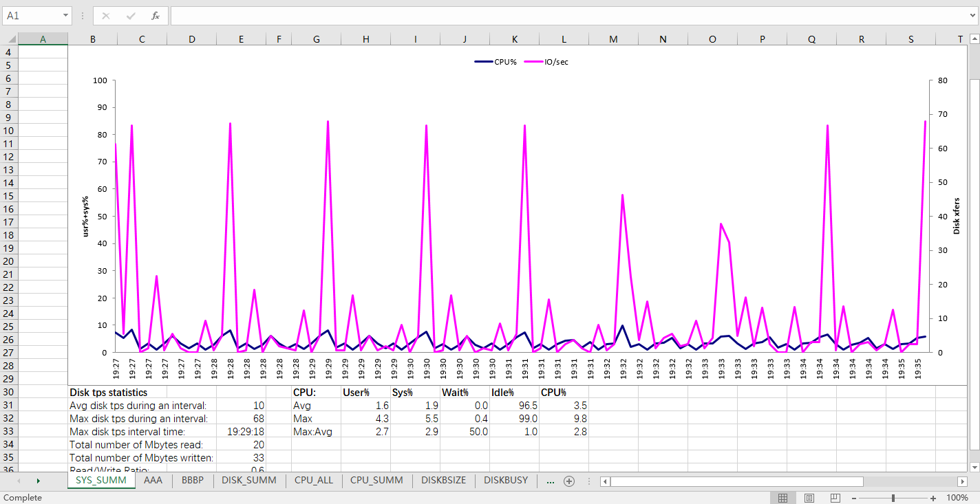980x504 pixels.
Task: Click the 100% zoom level button
Action: pos(957,498)
